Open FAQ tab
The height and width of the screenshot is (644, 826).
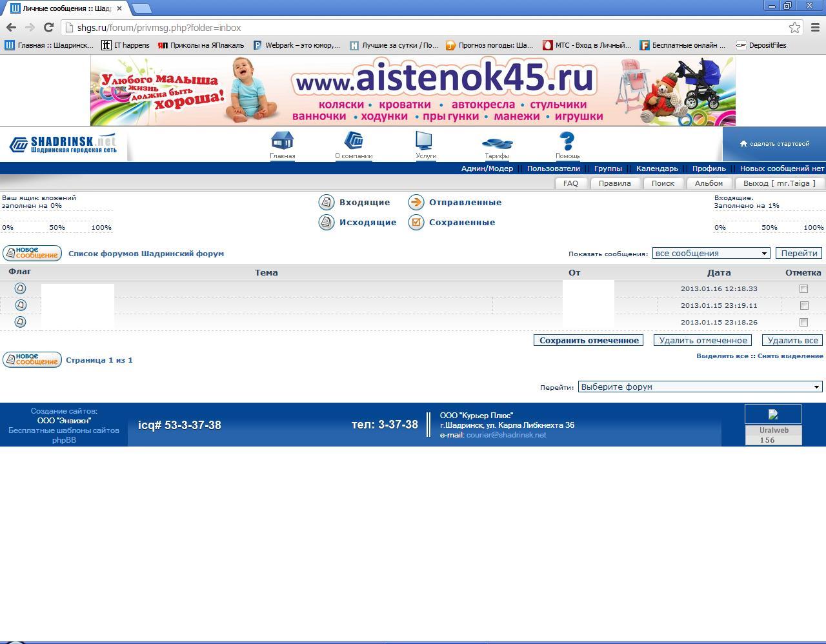coord(570,183)
